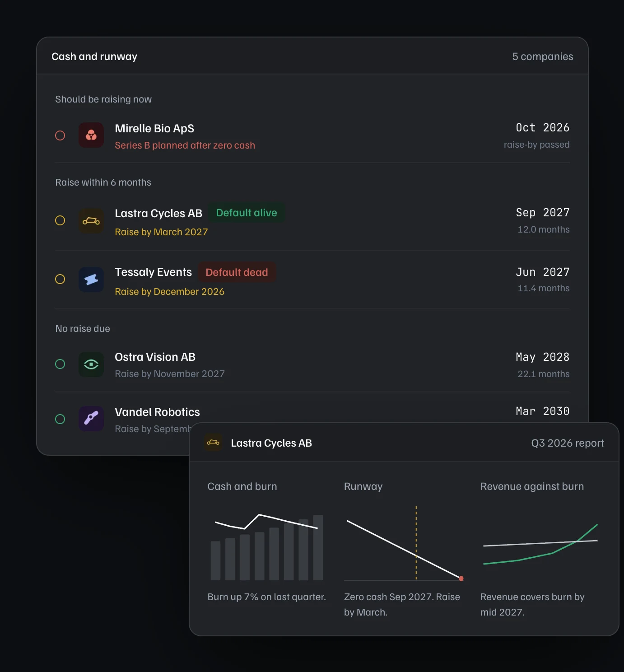Click the 'Sep 2027' date for Lastra Cycles
Image resolution: width=624 pixels, height=672 pixels.
pos(543,213)
